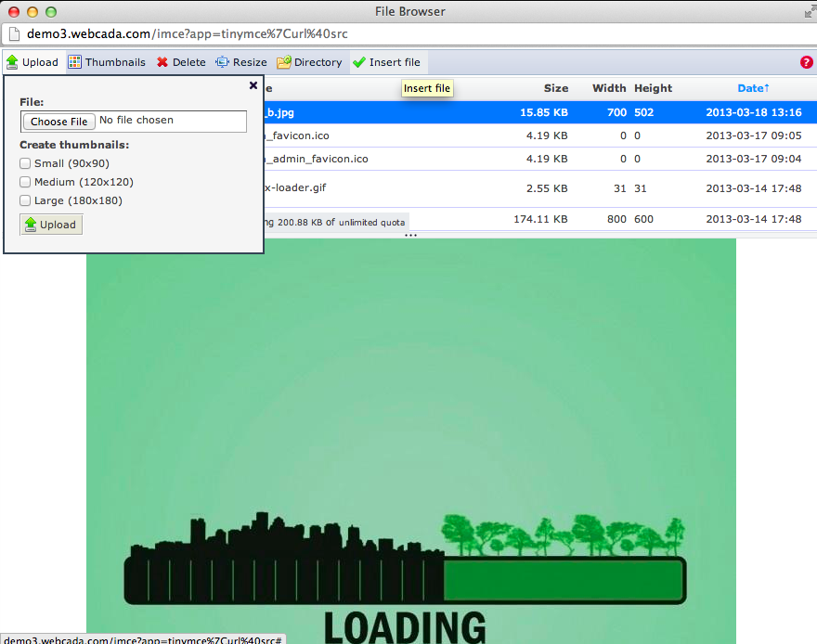Click the yellow minimize window button
This screenshot has height=644, width=817.
pos(32,11)
